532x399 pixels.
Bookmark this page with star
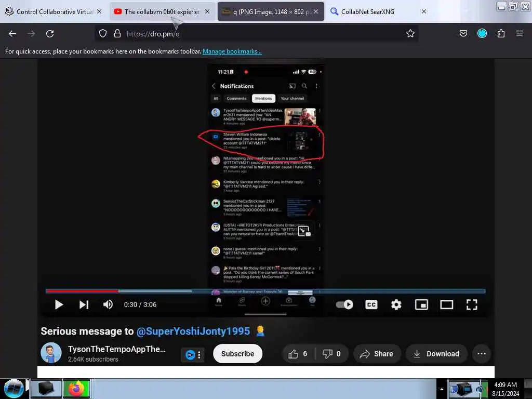pyautogui.click(x=410, y=33)
